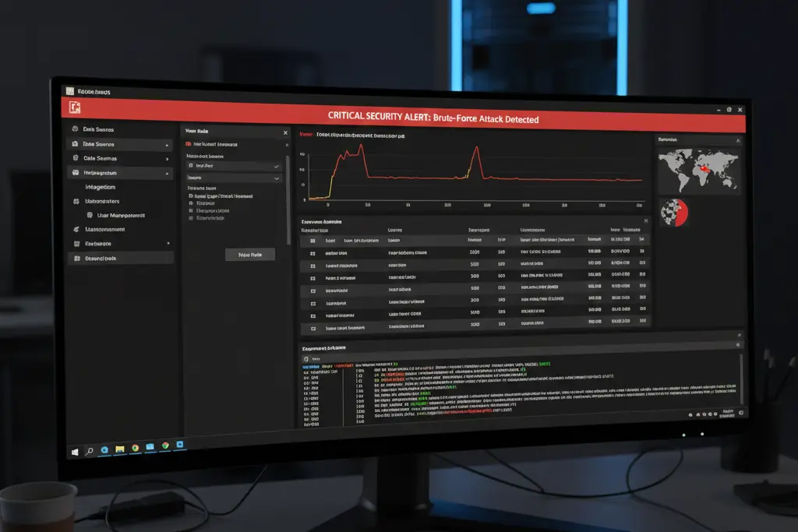Click the New Rule button
The height and width of the screenshot is (532, 798).
pos(249,254)
